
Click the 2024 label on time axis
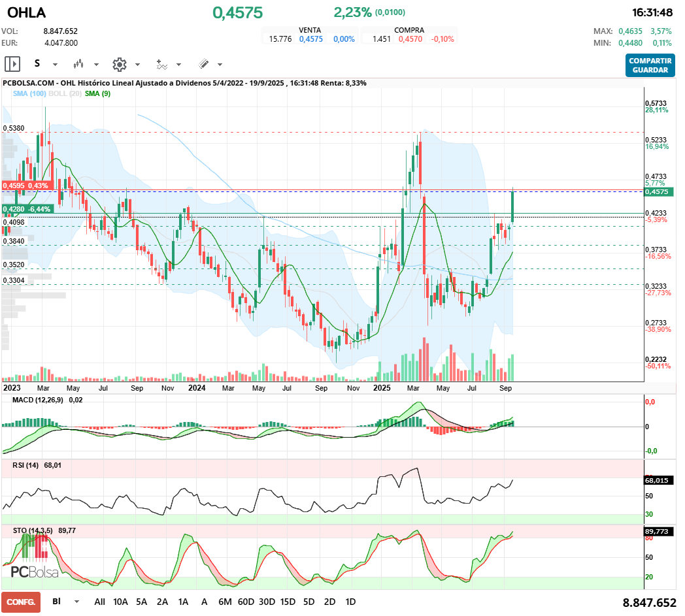(x=197, y=387)
